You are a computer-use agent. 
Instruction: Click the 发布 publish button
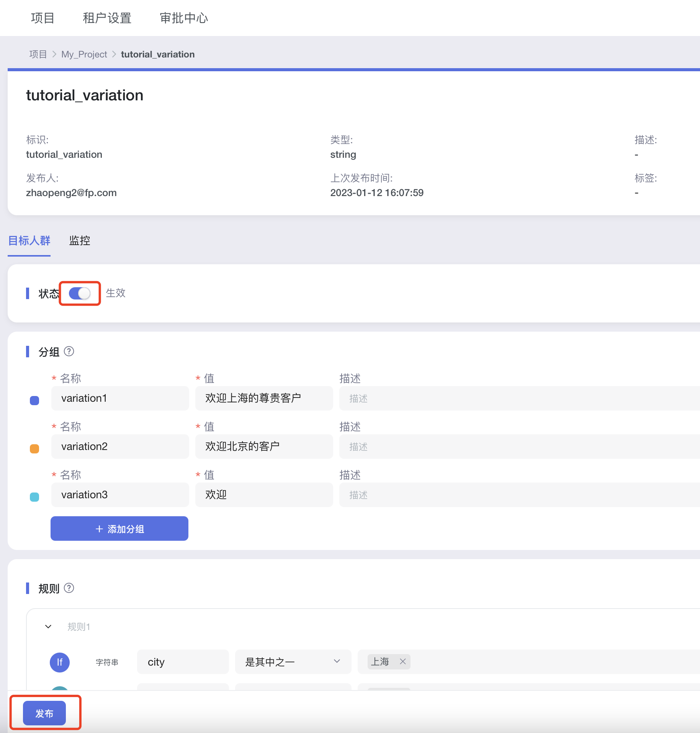click(x=44, y=713)
